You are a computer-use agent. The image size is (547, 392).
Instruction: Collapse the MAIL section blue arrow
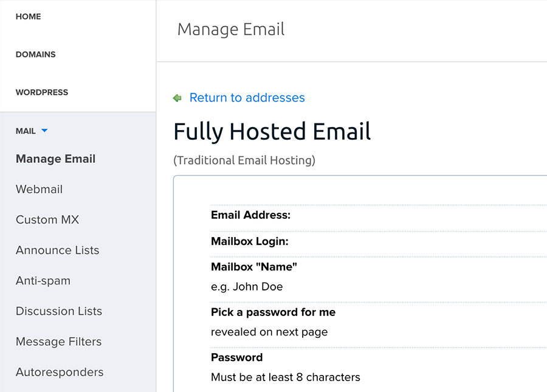[44, 131]
